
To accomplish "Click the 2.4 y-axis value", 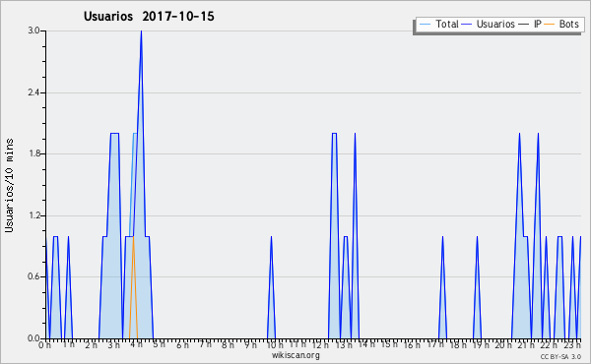I will (33, 92).
